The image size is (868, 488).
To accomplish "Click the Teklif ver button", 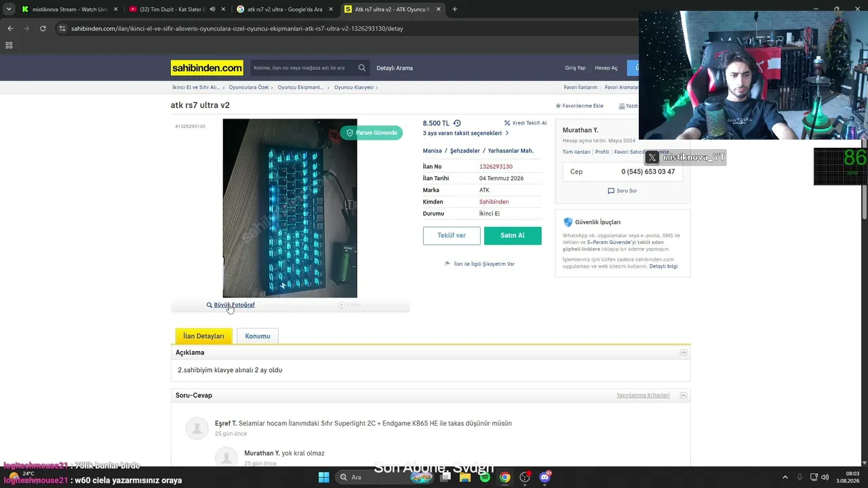I will pyautogui.click(x=452, y=235).
